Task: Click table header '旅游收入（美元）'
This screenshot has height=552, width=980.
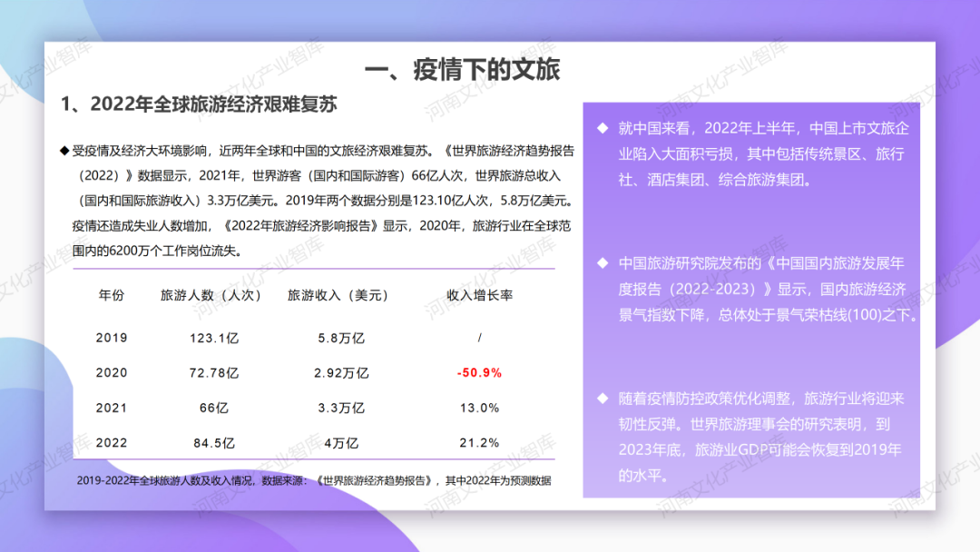Action: point(338,295)
